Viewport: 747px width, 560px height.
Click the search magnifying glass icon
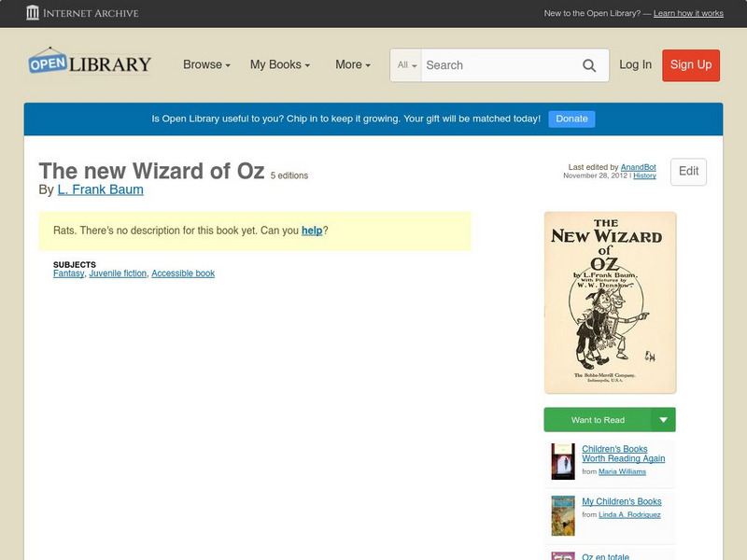(589, 65)
